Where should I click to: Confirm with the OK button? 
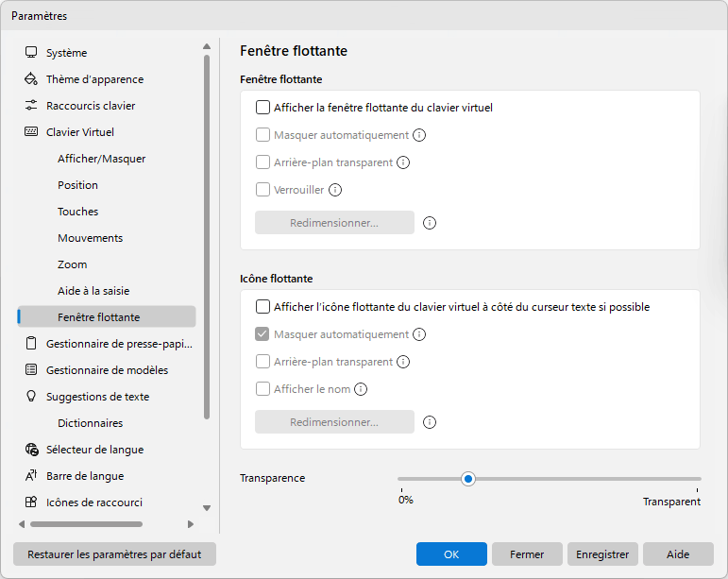click(451, 553)
